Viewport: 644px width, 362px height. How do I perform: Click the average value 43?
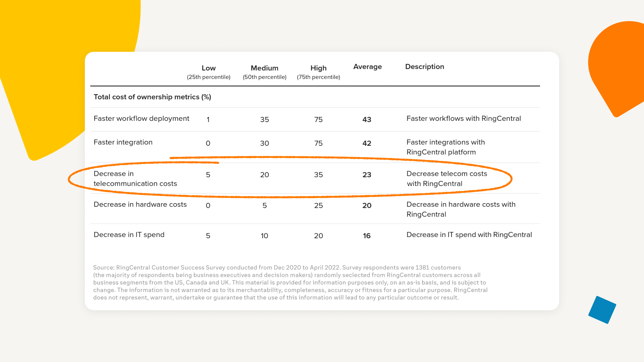click(x=367, y=120)
